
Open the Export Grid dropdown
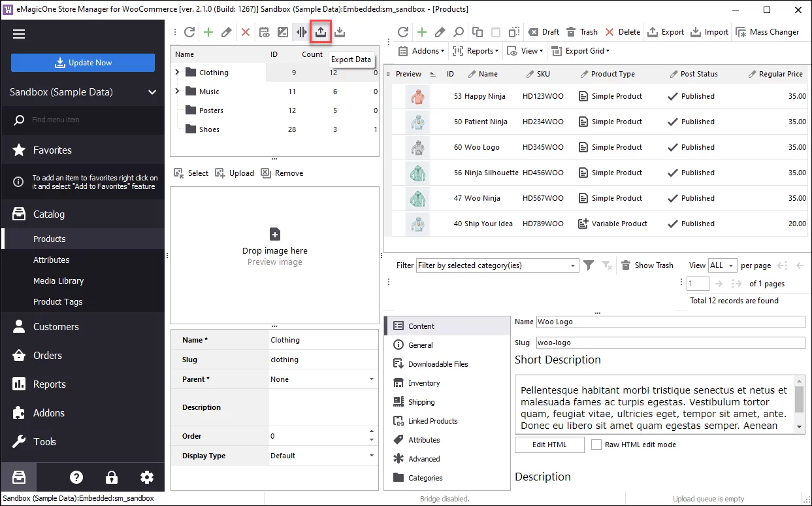coord(581,51)
